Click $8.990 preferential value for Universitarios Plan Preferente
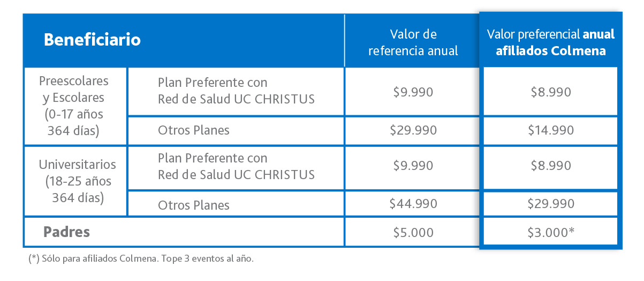This screenshot has height=281, width=644. [x=551, y=166]
